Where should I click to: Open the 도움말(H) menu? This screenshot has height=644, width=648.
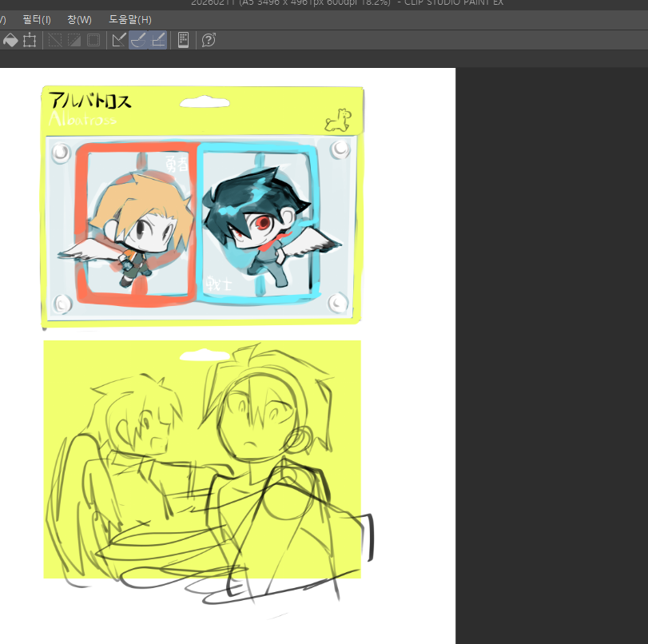pyautogui.click(x=129, y=19)
